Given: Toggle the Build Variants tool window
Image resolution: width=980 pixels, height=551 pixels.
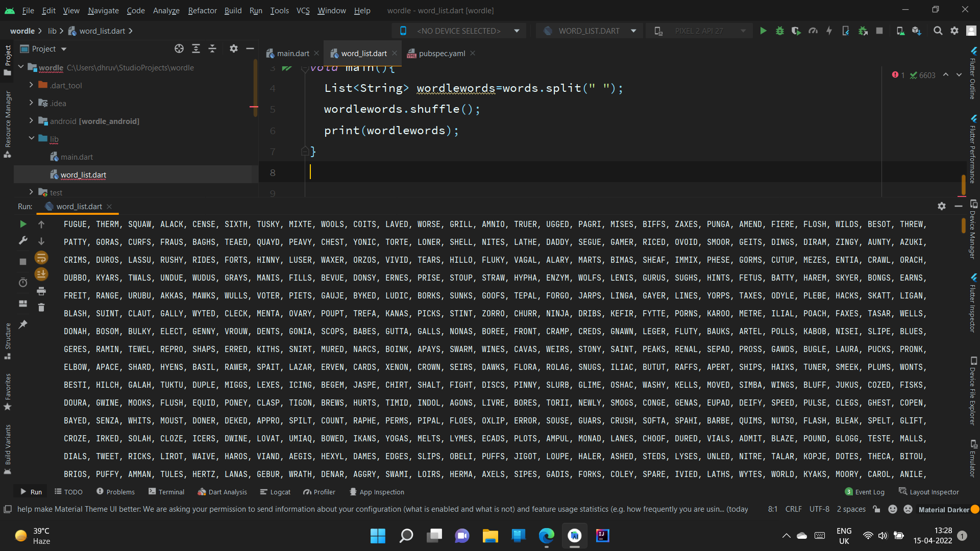Looking at the screenshot, I should 8,449.
